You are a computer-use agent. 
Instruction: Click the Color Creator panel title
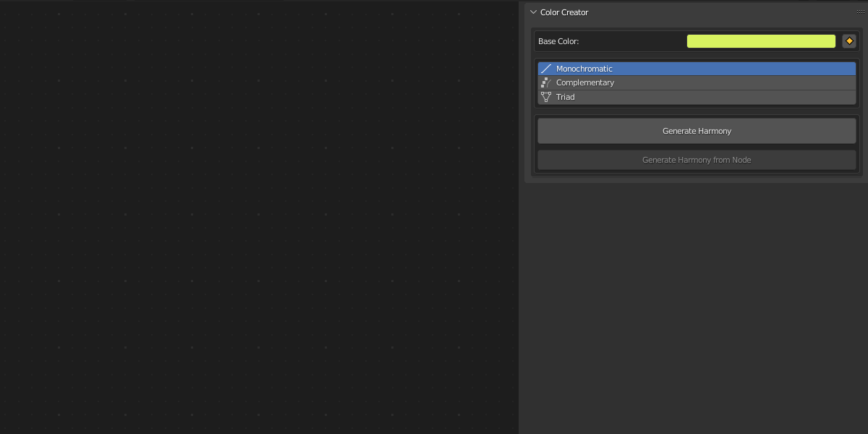(564, 12)
